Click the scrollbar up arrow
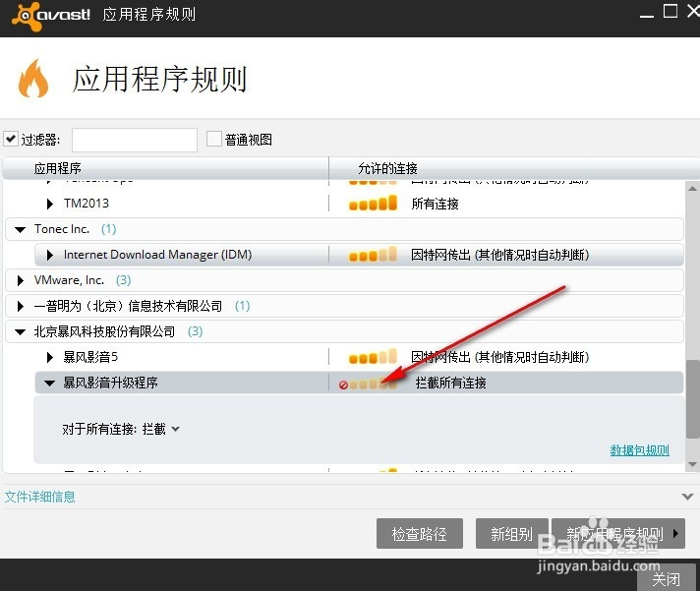Screen dimensions: 700x591 tap(692, 189)
